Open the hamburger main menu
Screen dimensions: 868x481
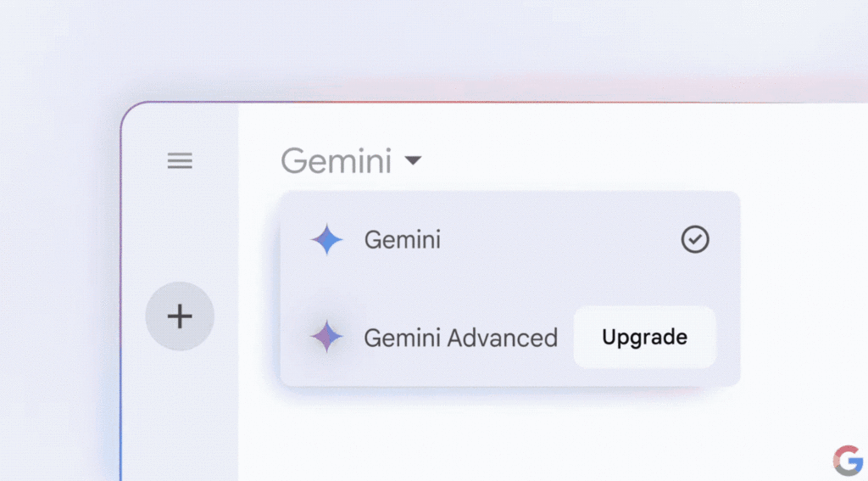[x=180, y=161]
